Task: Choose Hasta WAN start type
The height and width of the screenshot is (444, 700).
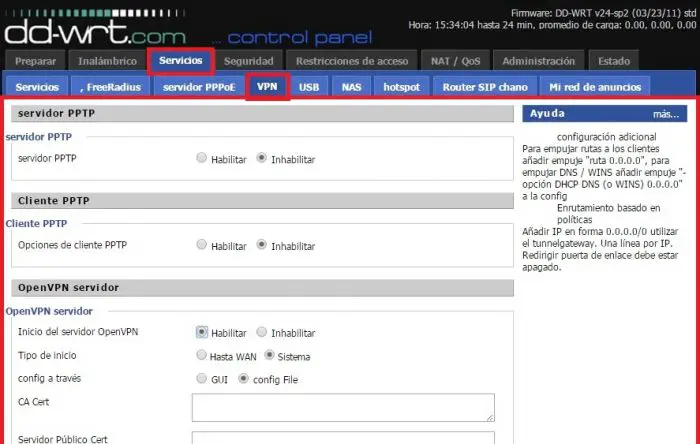Action: tap(202, 355)
